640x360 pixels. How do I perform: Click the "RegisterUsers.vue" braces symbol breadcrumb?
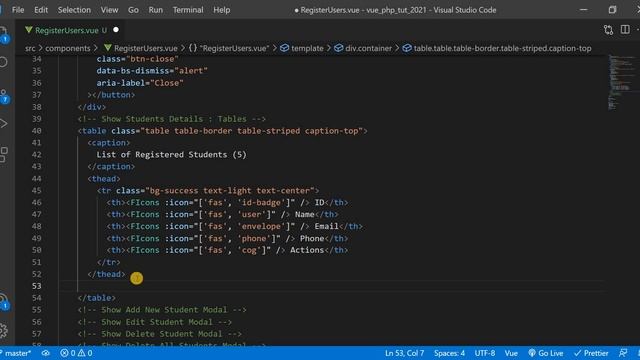coord(229,48)
